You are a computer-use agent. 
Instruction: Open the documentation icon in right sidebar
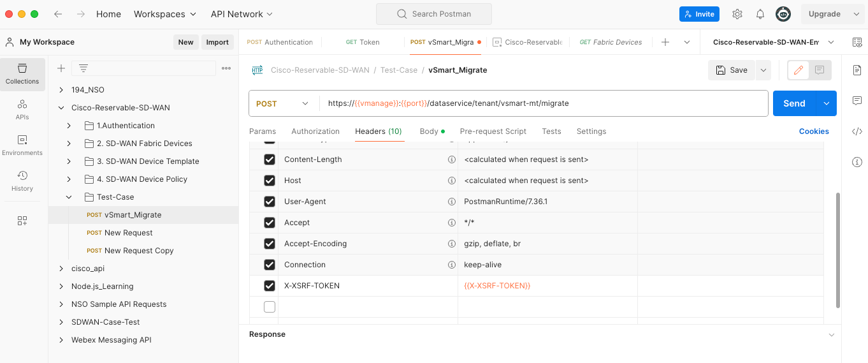pyautogui.click(x=857, y=70)
